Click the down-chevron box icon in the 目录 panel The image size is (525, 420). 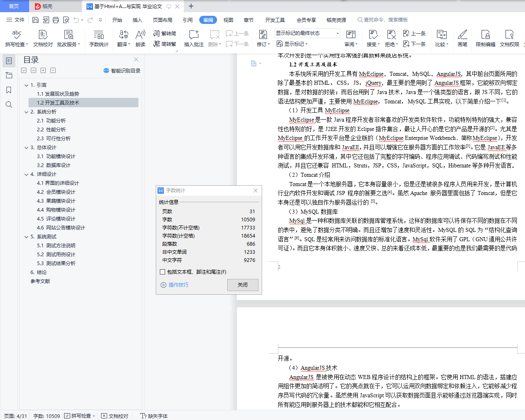(x=24, y=71)
